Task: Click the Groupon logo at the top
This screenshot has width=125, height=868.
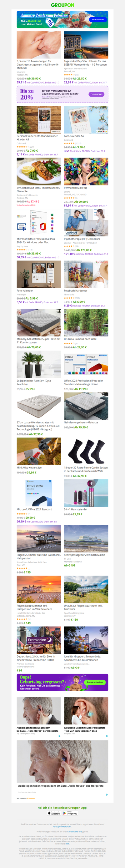Action: [62, 5]
